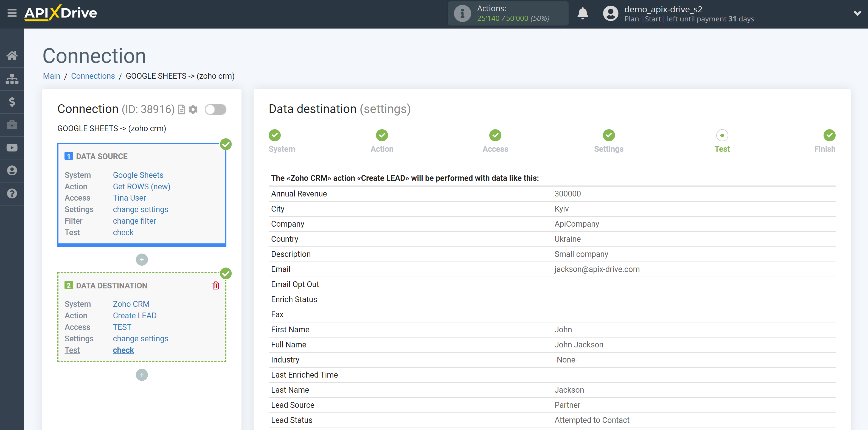Open the hamburger menu

12,13
